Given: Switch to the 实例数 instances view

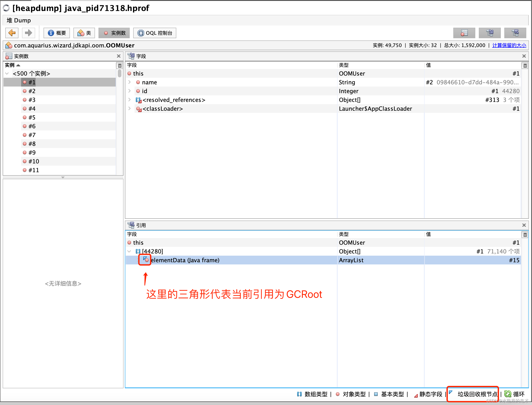Looking at the screenshot, I should click(x=114, y=33).
